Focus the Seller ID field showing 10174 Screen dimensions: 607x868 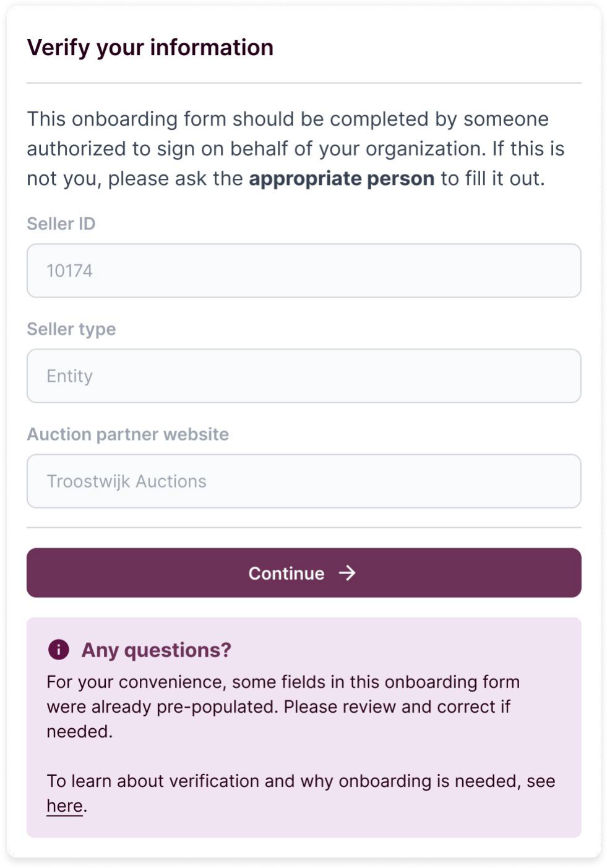[303, 270]
